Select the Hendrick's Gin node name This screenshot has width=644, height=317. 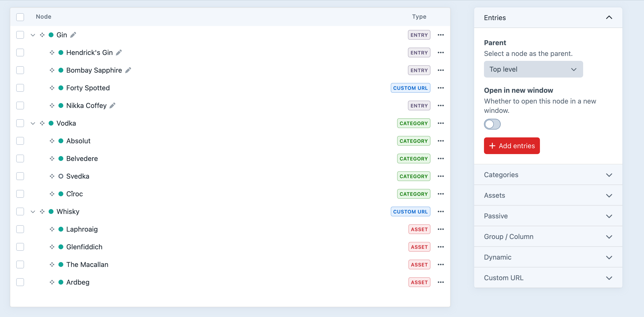click(89, 53)
